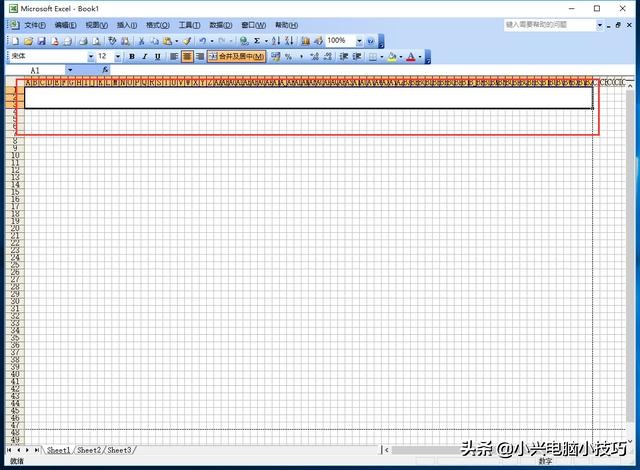The height and width of the screenshot is (470, 640).
Task: Open the 窗口(W) menu
Action: (253, 25)
